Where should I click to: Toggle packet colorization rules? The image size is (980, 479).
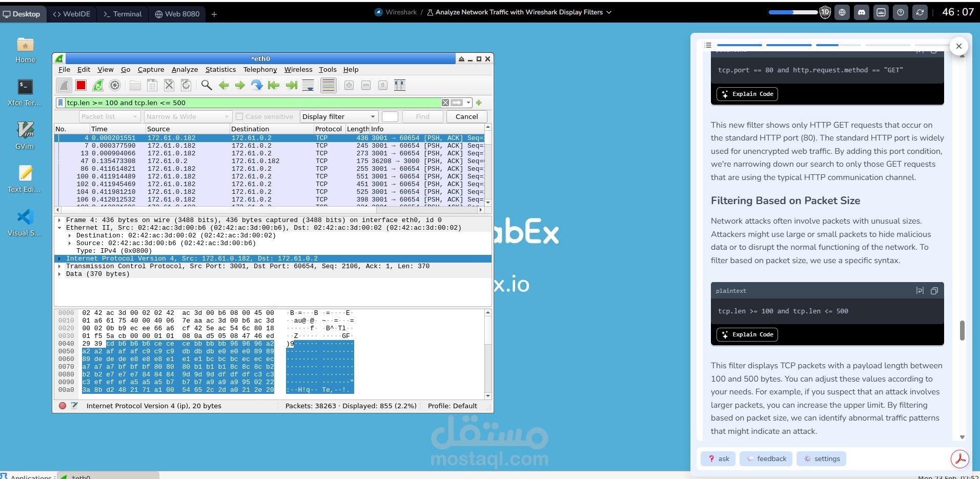(x=329, y=85)
